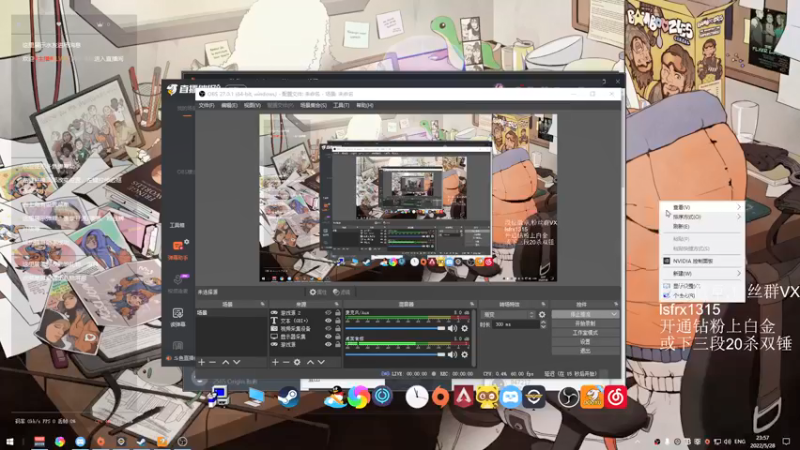Pop out the Scenes dock panel
The height and width of the screenshot is (450, 800).
click(263, 304)
